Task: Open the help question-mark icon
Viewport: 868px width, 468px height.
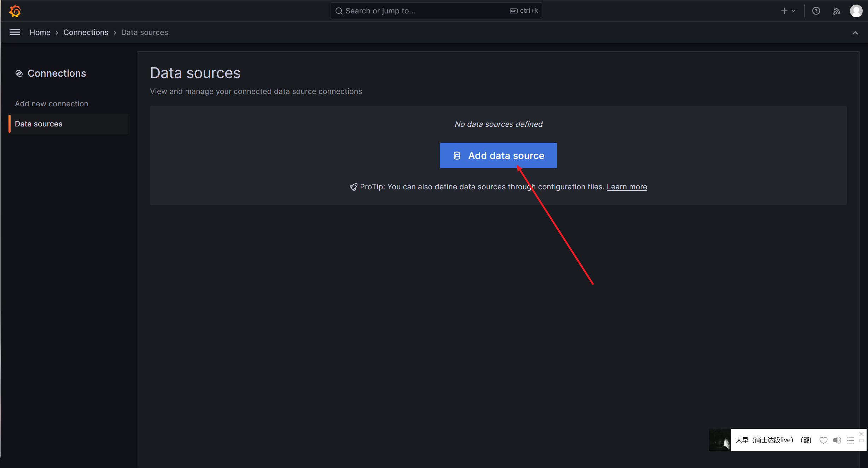Action: [816, 11]
